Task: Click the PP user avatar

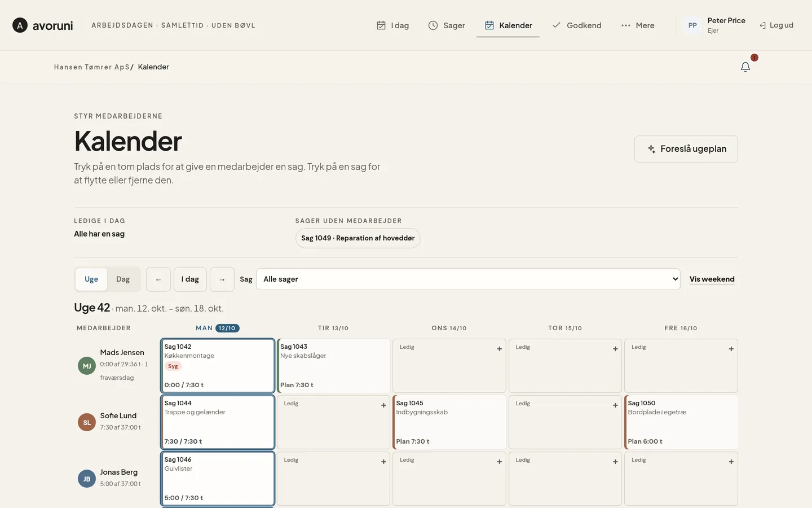Action: (x=692, y=25)
